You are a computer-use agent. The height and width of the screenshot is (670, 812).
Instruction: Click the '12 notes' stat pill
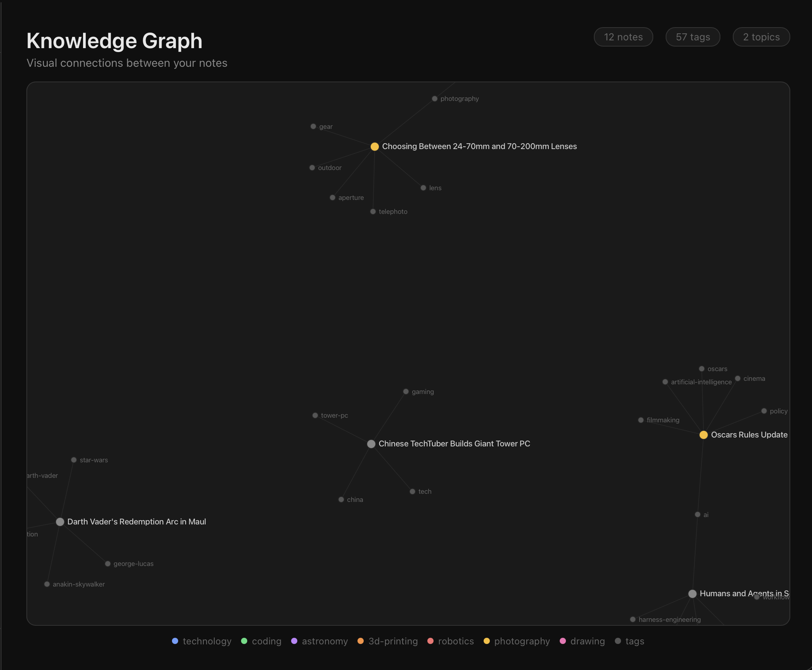pos(623,37)
